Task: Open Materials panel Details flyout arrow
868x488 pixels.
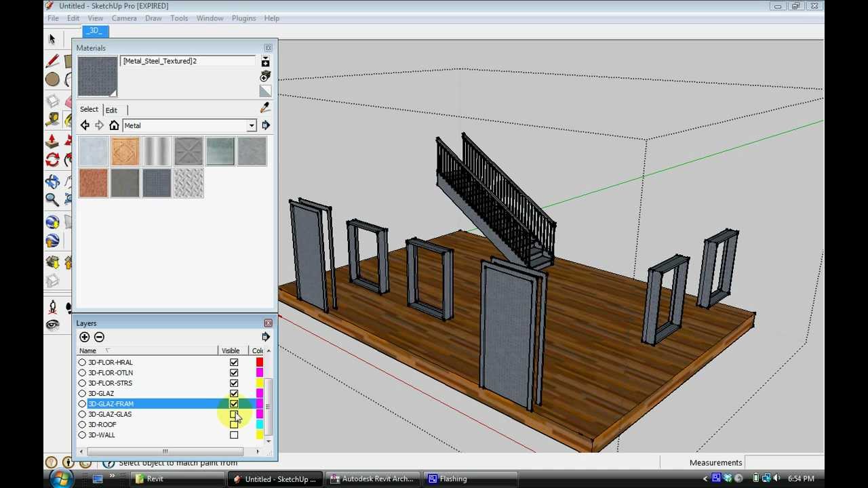Action: (x=265, y=125)
